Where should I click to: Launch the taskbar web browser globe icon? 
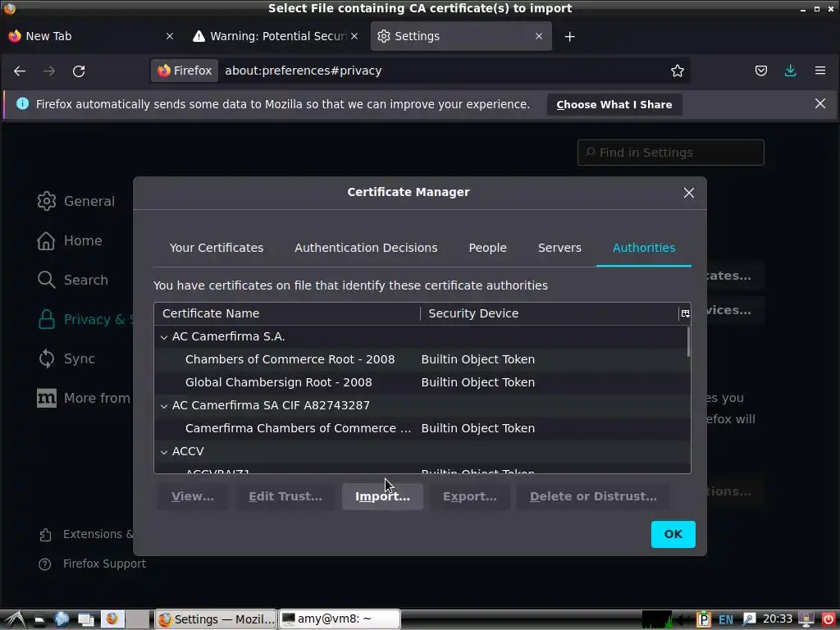(x=61, y=619)
